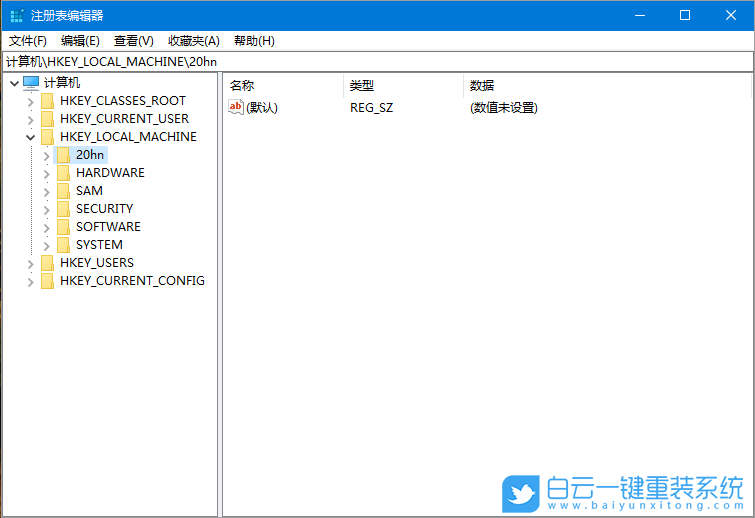Click the HKEY_CURRENT_CONFIG folder icon

tap(47, 281)
